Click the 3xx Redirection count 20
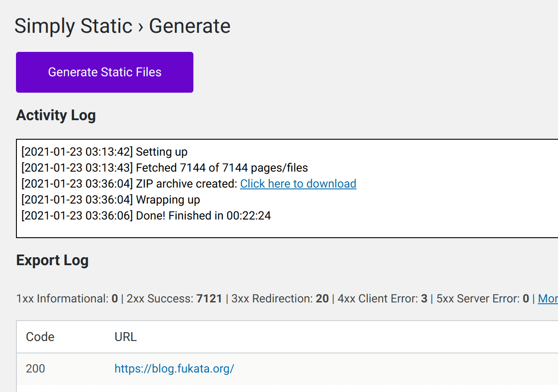The height and width of the screenshot is (392, 558). pos(322,299)
